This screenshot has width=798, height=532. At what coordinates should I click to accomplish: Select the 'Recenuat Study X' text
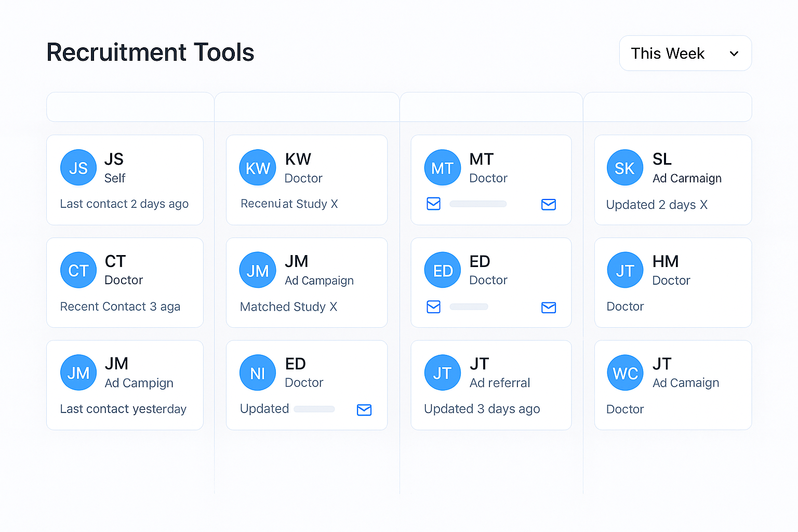click(289, 204)
